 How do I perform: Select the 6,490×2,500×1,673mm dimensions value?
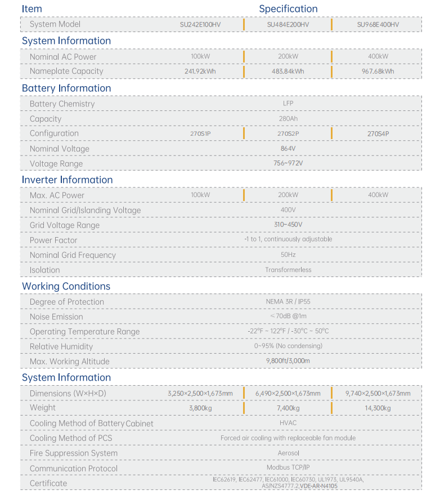(288, 394)
